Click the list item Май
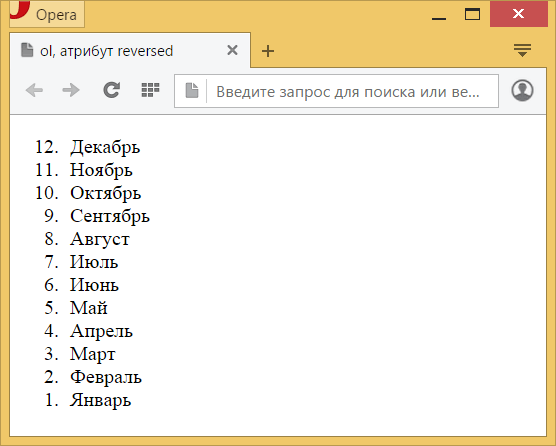 [x=89, y=308]
